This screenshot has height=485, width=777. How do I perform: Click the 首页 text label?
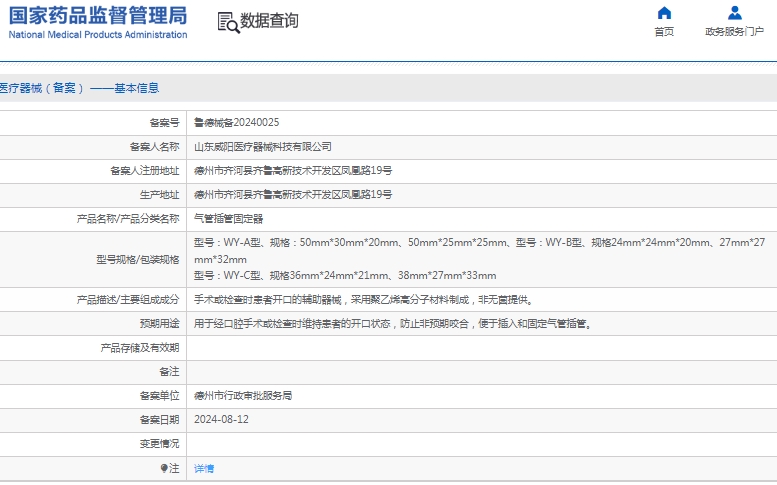coord(664,32)
